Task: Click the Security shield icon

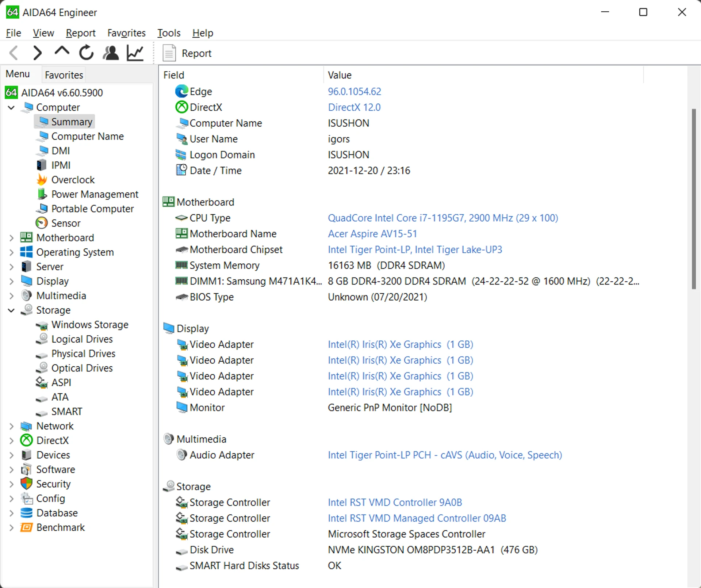Action: 27,484
